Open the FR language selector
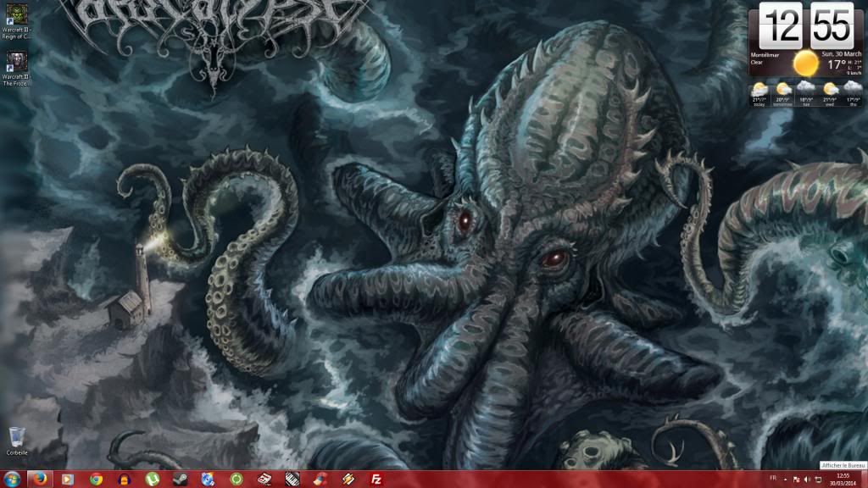868x488 pixels. [772, 479]
